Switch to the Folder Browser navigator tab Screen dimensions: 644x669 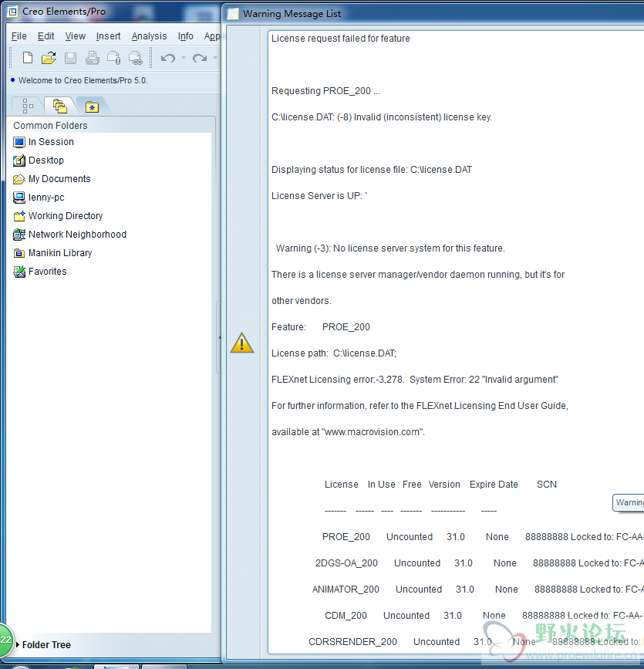click(x=59, y=106)
